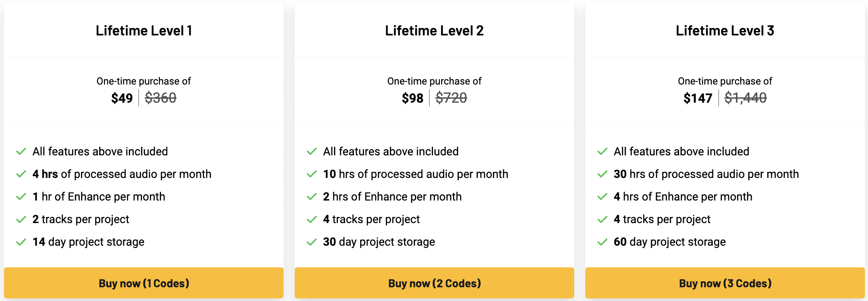Click checkmark beside 30 hrs processed audio

[x=602, y=174]
